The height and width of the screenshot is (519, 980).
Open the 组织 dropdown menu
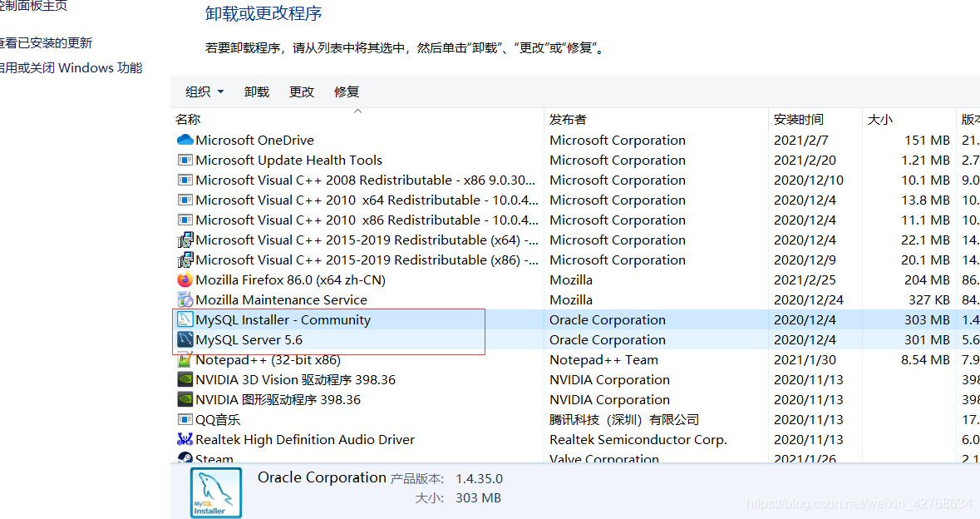pyautogui.click(x=204, y=92)
